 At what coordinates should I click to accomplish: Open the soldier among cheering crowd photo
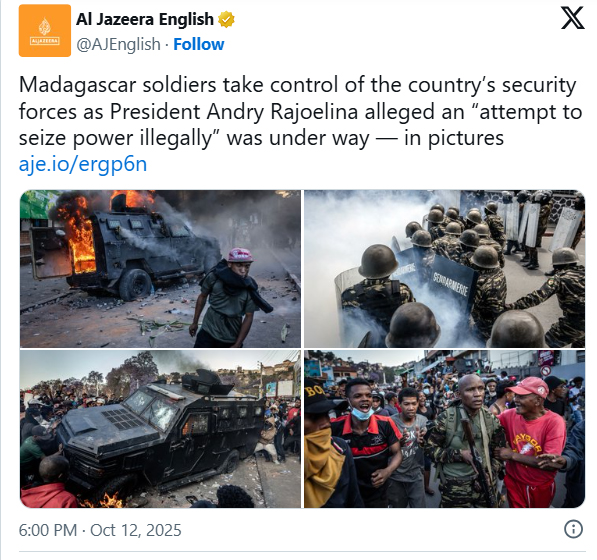(444, 429)
